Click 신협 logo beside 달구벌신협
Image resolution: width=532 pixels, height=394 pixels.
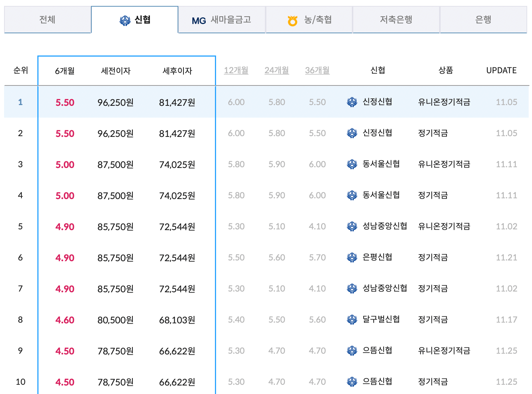pos(352,319)
